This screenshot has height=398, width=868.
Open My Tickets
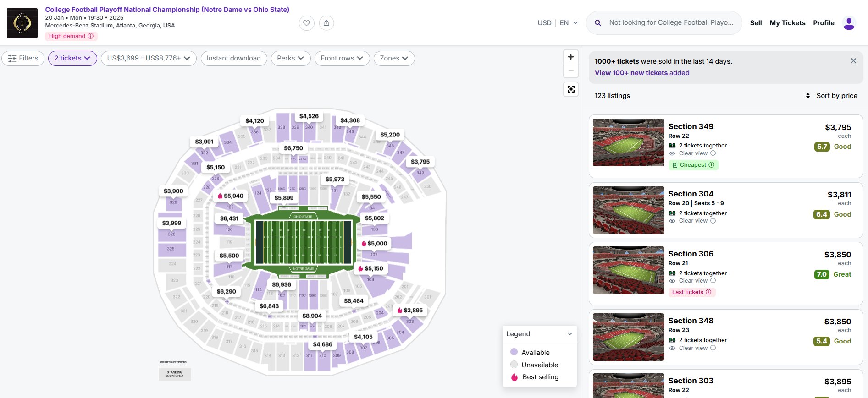coord(787,23)
